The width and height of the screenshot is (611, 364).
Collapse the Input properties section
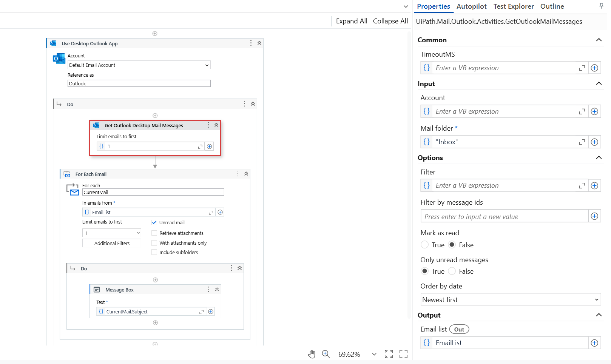599,83
